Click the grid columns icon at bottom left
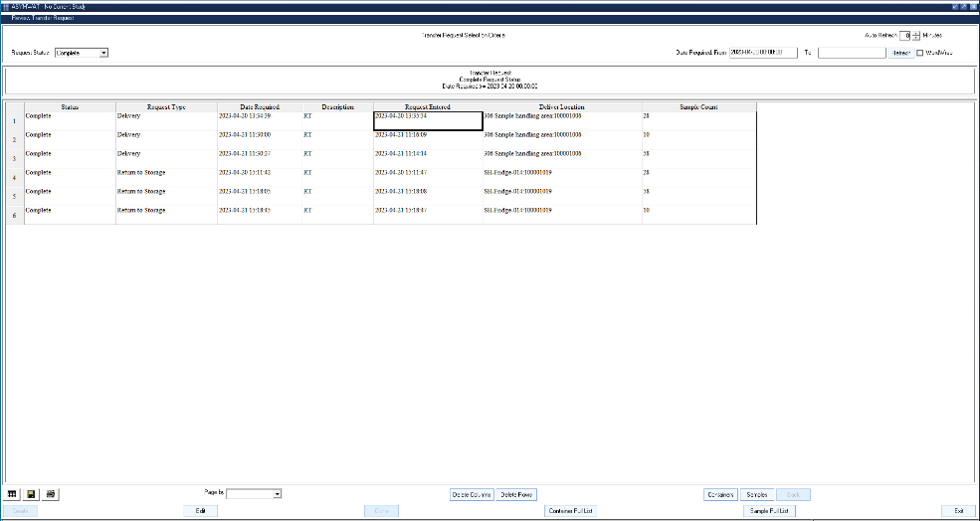The height and width of the screenshot is (521, 980). coord(12,494)
